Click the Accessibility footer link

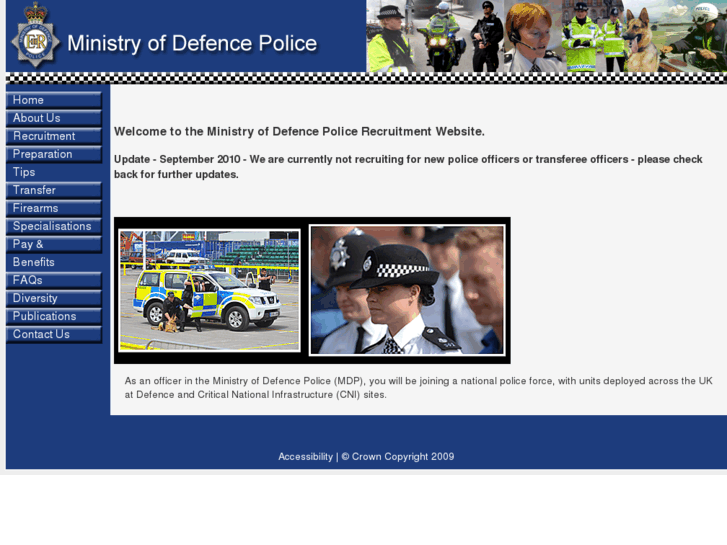pos(305,456)
